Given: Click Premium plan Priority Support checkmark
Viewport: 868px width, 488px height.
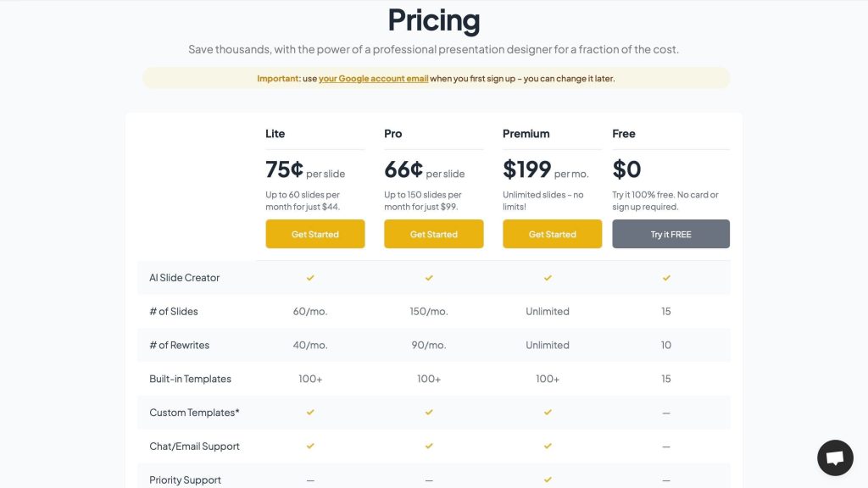Looking at the screenshot, I should pyautogui.click(x=548, y=480).
